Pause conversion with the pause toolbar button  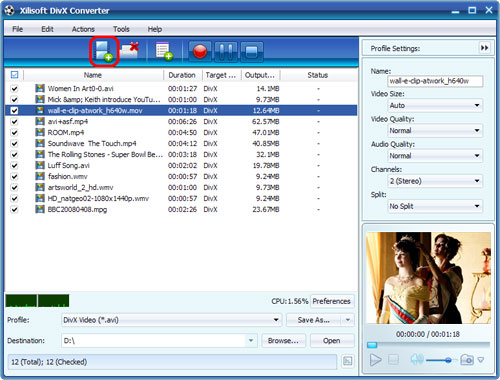tap(226, 52)
